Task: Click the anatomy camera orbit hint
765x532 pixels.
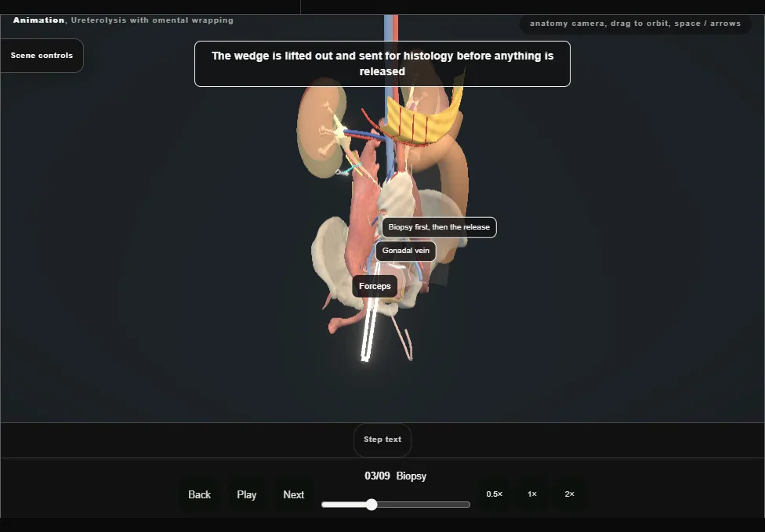Action: (635, 24)
